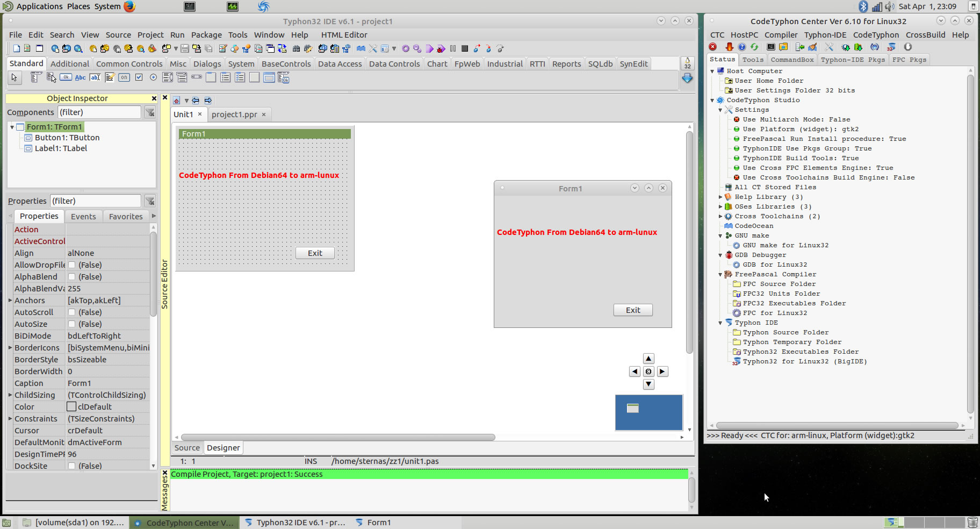Open the Package menu
980x529 pixels.
pos(206,35)
